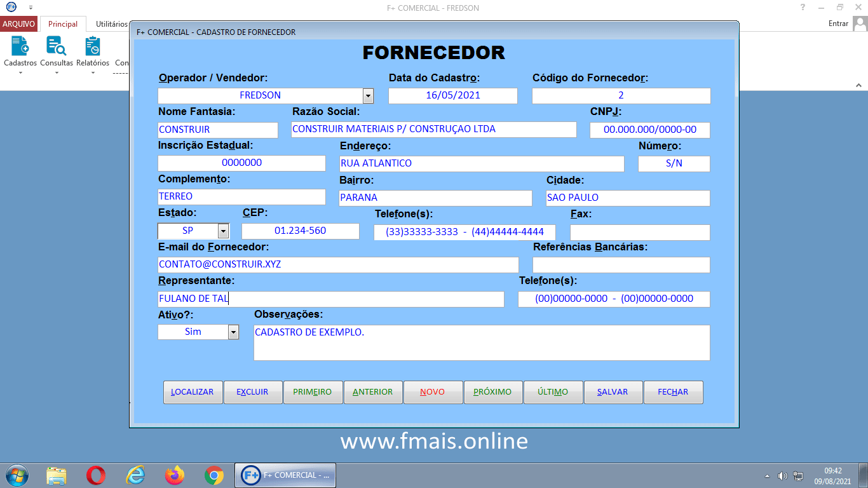This screenshot has height=488, width=868.
Task: Launch Google Chrome from the taskbar
Action: [x=214, y=475]
